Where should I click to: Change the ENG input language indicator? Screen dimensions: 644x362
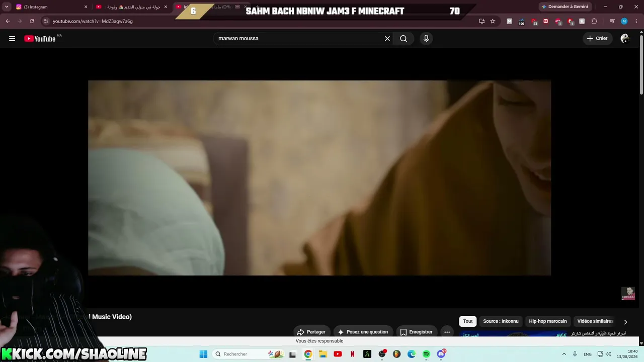(x=588, y=354)
